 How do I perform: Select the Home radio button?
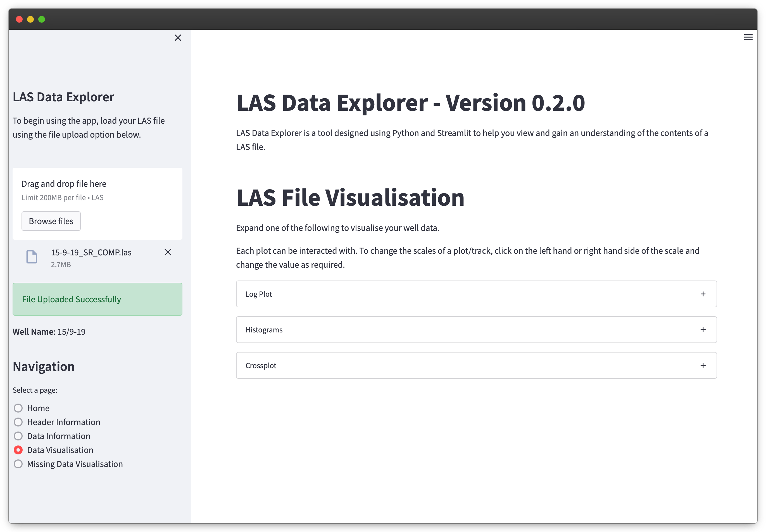[x=18, y=408]
